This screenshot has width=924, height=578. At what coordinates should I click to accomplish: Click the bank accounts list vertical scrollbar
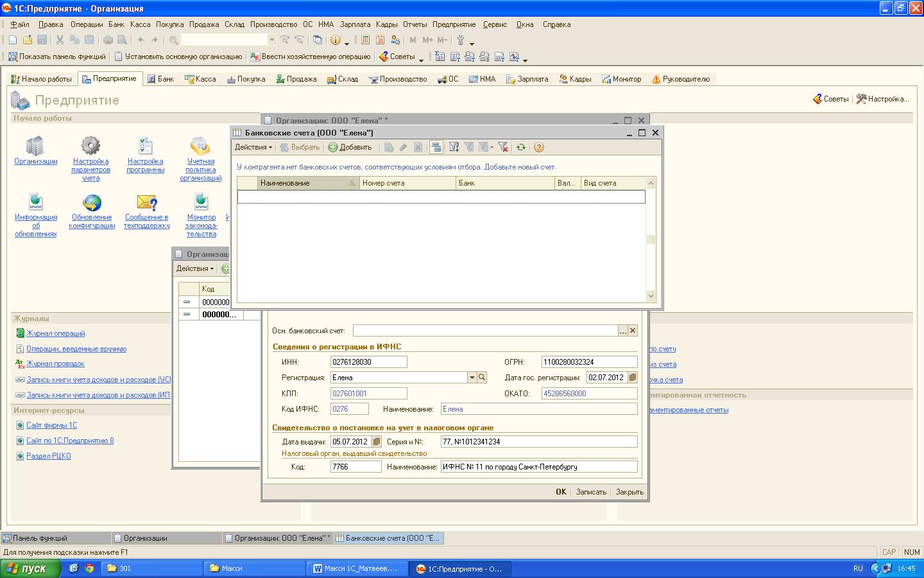[651, 240]
